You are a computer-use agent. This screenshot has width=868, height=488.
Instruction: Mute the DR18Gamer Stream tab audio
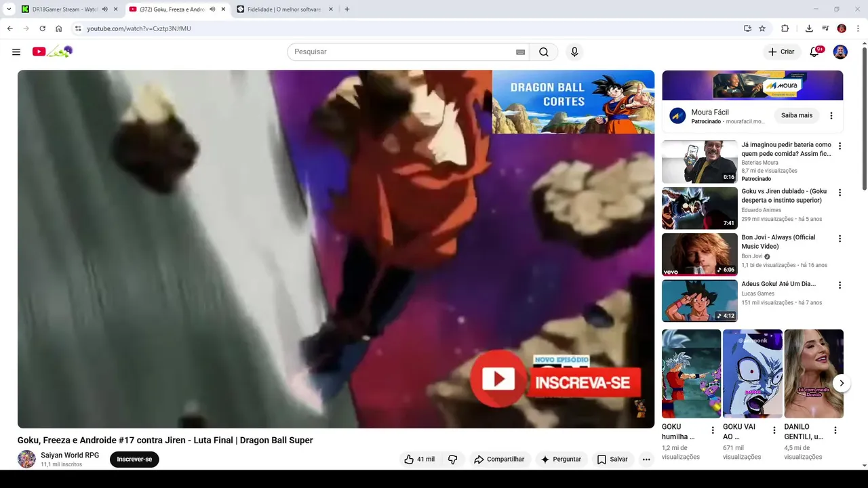pyautogui.click(x=104, y=9)
